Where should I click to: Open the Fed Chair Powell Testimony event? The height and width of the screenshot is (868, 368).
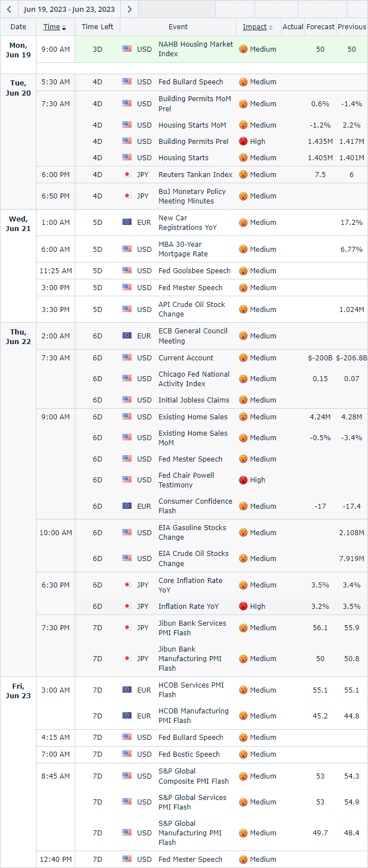point(186,480)
